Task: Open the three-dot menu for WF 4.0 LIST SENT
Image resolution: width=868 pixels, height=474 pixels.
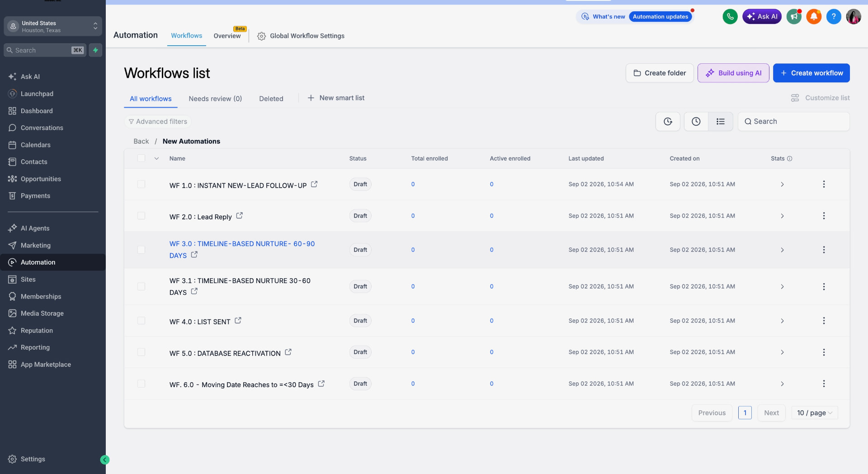Action: pos(824,321)
